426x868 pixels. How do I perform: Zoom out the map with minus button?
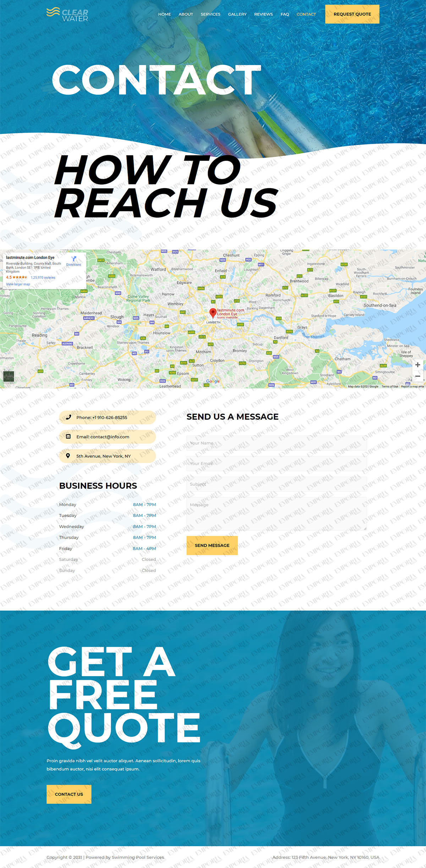[417, 376]
